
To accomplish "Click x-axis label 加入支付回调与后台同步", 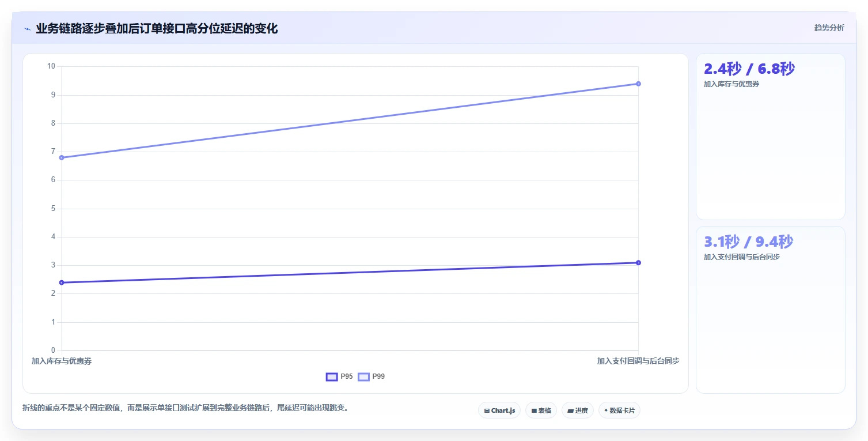I will 638,361.
